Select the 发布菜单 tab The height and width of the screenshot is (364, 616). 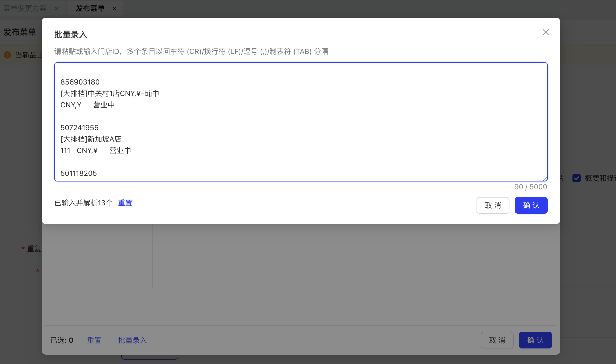90,9
